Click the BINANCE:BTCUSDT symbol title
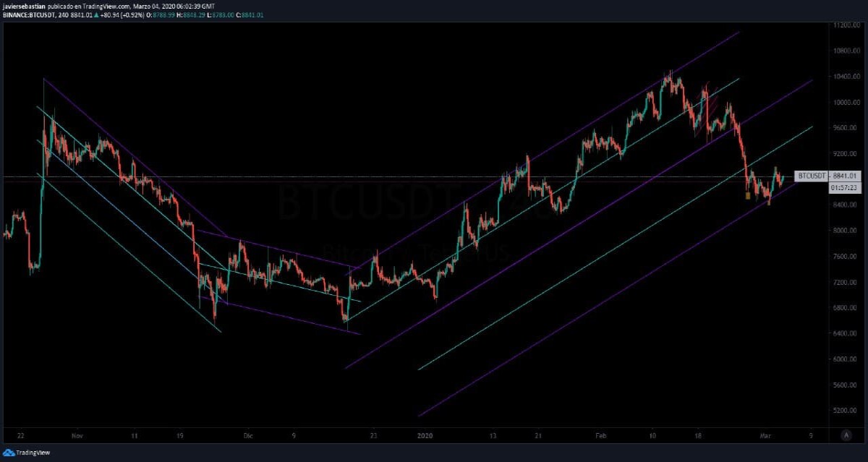This screenshot has height=462, width=868. click(x=29, y=14)
